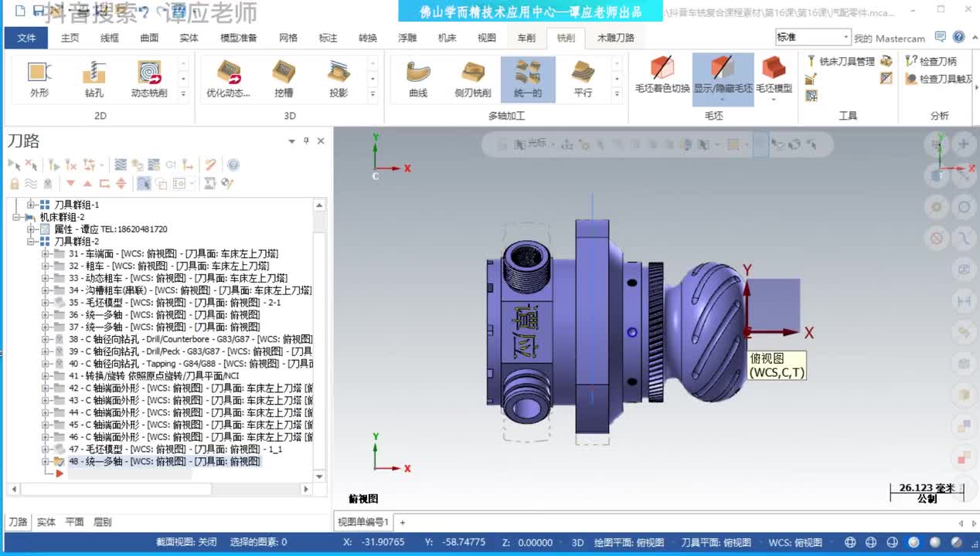This screenshot has height=556, width=980.
Task: Select operation 31 - 车端面 row
Action: 173,253
